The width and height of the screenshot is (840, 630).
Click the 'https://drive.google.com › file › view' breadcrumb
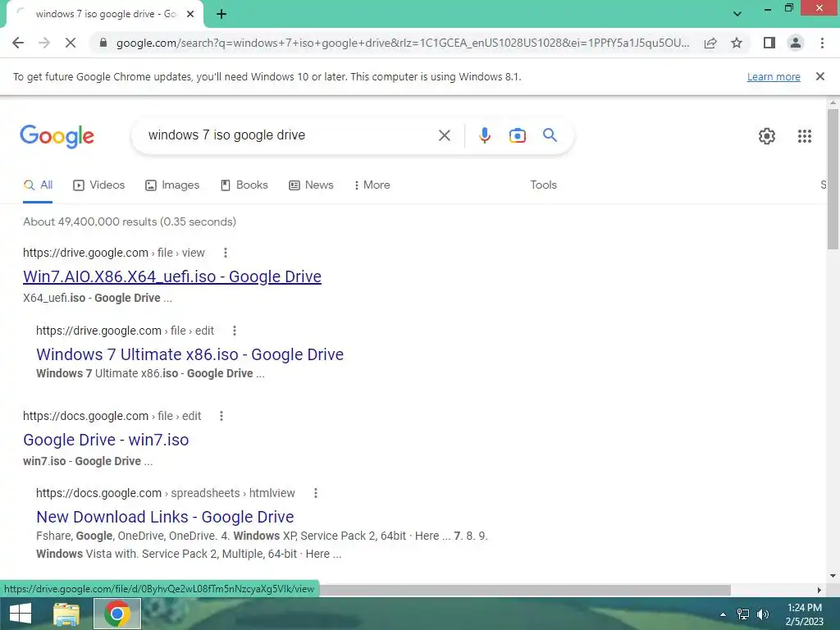(114, 253)
